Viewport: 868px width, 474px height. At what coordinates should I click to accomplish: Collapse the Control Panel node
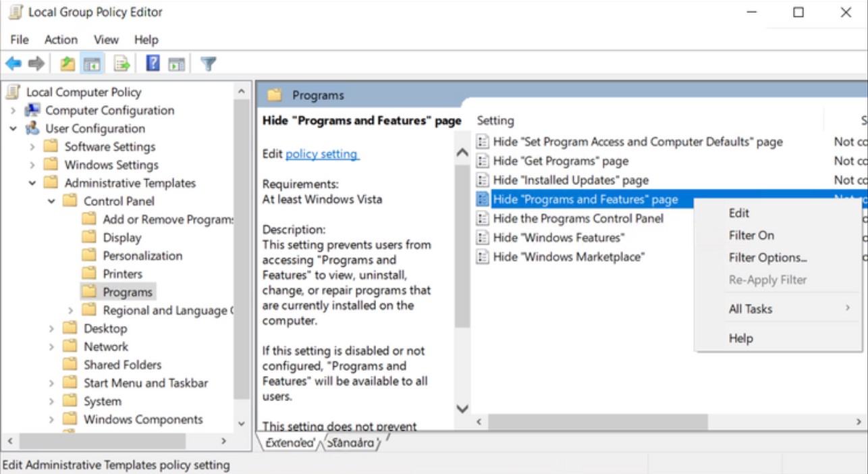click(x=51, y=201)
